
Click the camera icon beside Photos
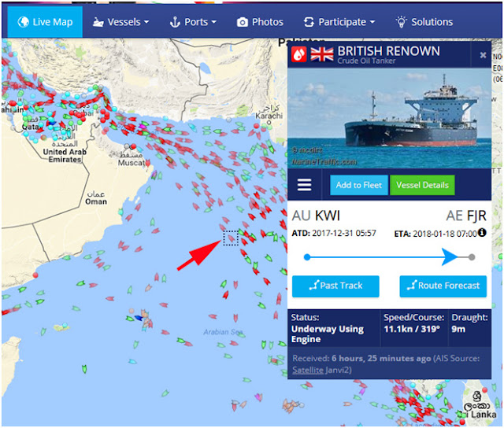[243, 22]
